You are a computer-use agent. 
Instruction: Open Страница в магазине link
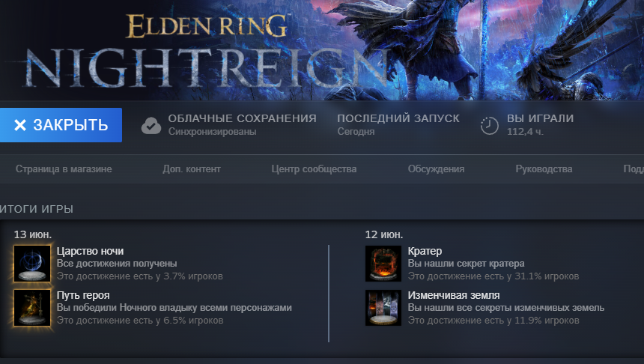point(64,169)
